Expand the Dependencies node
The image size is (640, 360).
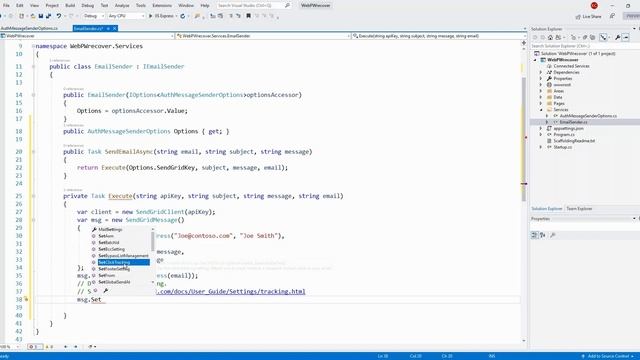click(x=541, y=72)
